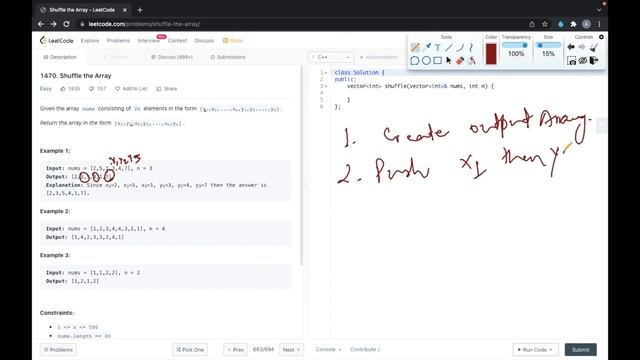Open the browser three-dot menu
Image resolution: width=640 pixels, height=360 pixels.
(599, 24)
